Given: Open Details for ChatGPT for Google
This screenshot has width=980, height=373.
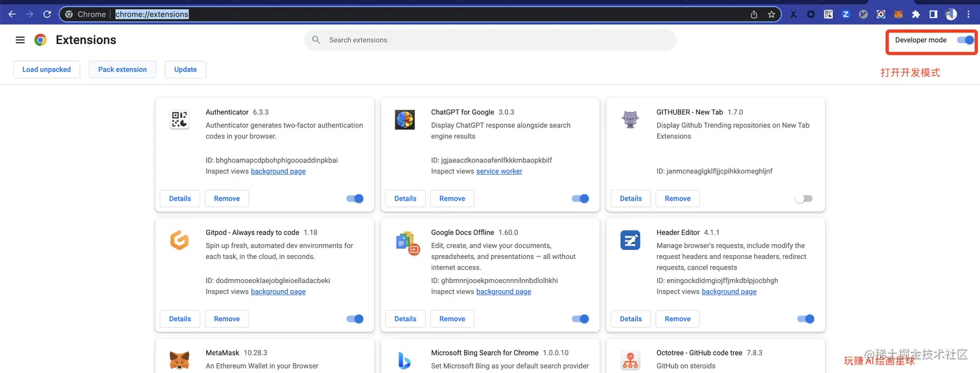Looking at the screenshot, I should [406, 199].
